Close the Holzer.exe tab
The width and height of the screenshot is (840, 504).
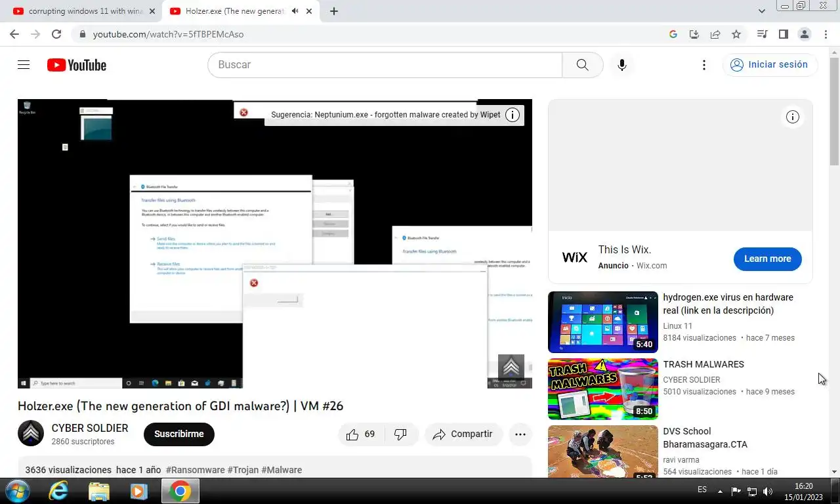(x=309, y=11)
